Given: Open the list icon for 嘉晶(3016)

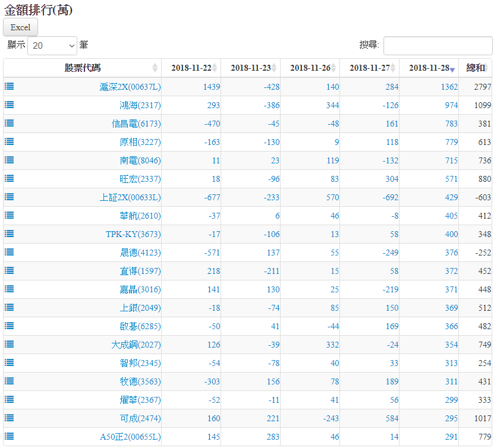Looking at the screenshot, I should click(10, 289).
